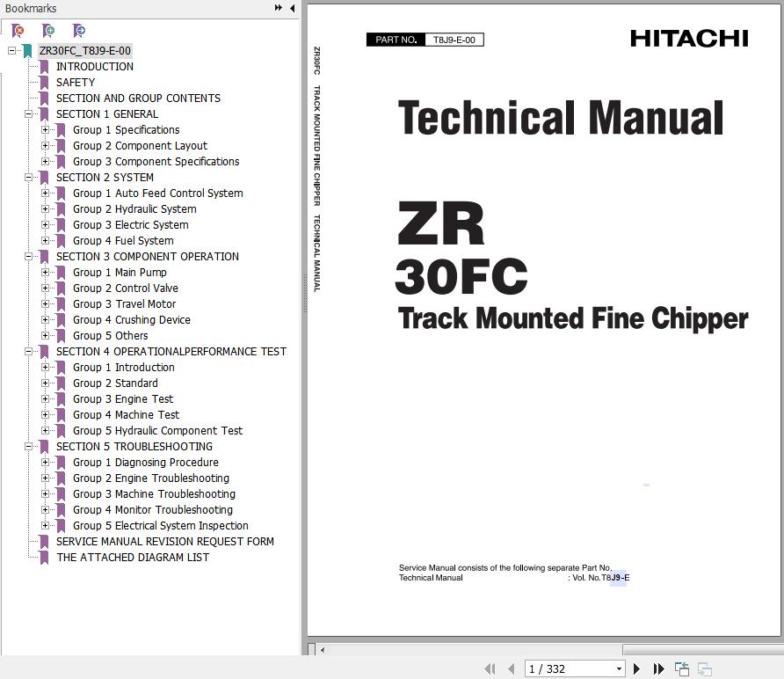Open Group 1 Introduction bookmark
The height and width of the screenshot is (679, 784).
click(x=124, y=368)
